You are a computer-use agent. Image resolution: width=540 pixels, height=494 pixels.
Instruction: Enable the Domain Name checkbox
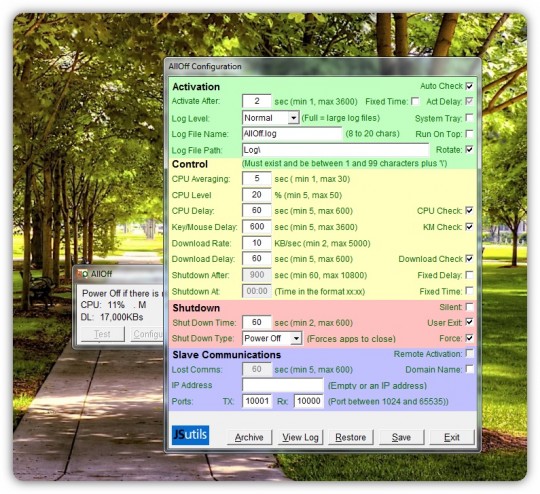469,369
